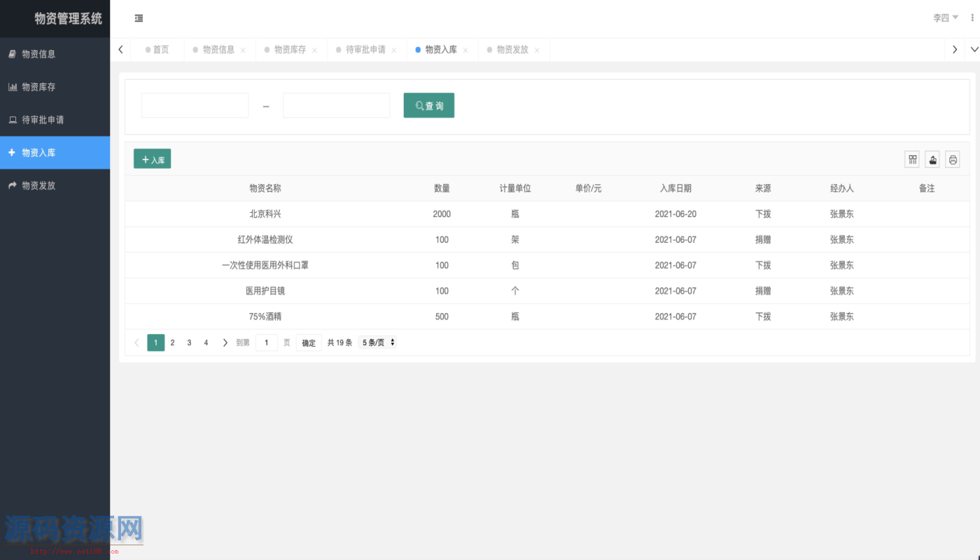Click the 物资名称 column header
980x560 pixels.
point(265,188)
